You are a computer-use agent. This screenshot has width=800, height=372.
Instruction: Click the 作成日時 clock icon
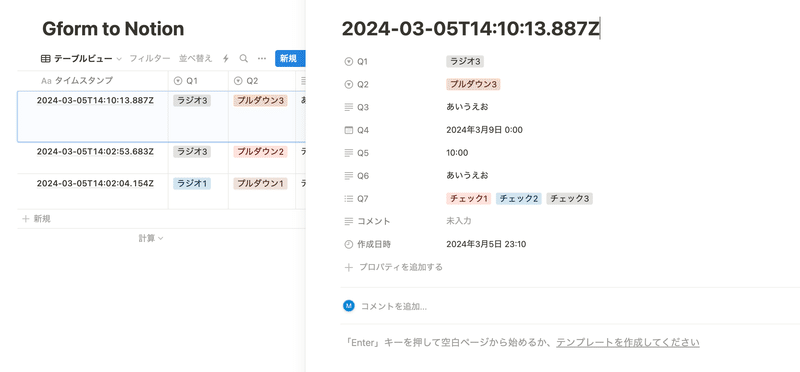349,244
